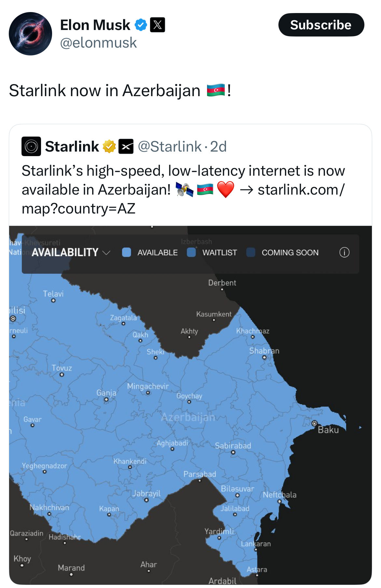Toggle the Waitlist legend indicator
Screen dimensions: 381x588
pyautogui.click(x=191, y=252)
